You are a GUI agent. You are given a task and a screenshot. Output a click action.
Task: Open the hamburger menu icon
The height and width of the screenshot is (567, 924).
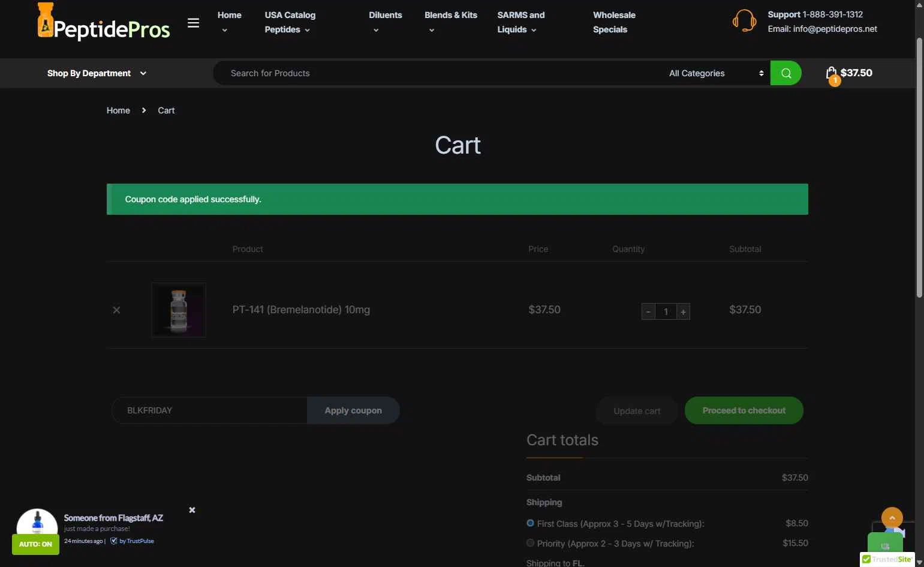click(x=193, y=23)
